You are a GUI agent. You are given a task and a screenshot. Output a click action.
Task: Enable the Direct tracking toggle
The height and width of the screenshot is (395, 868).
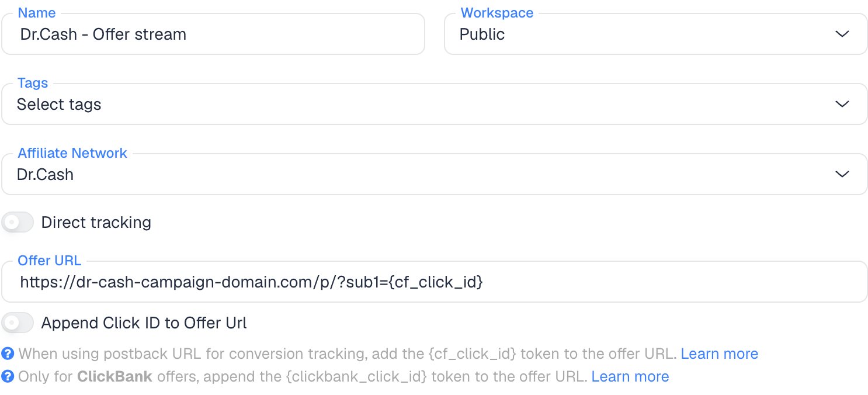click(18, 223)
